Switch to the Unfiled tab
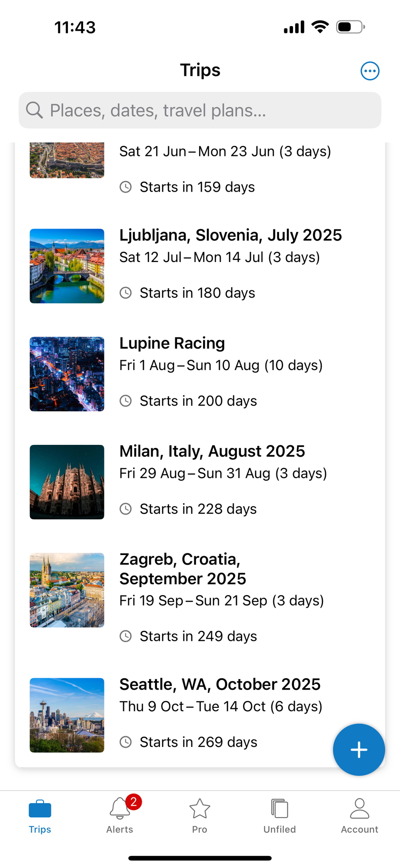400x868 pixels. click(x=280, y=815)
